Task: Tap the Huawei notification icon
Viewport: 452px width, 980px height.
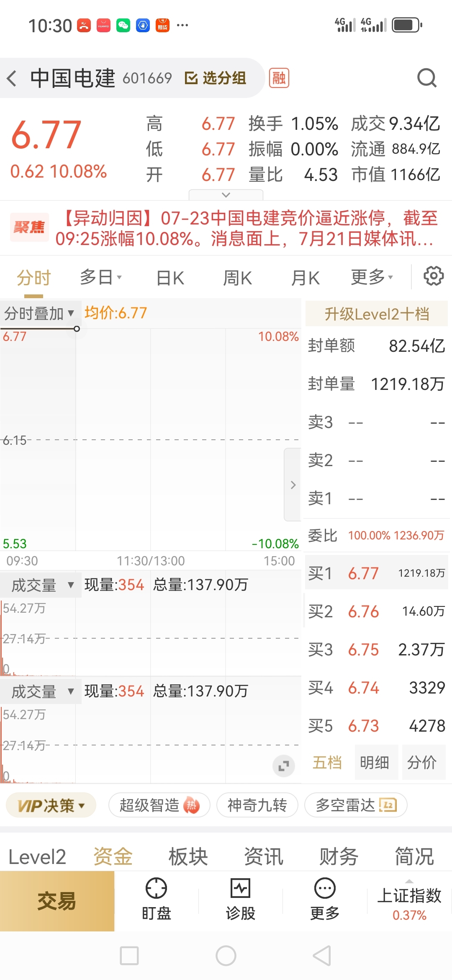Action: [103, 26]
